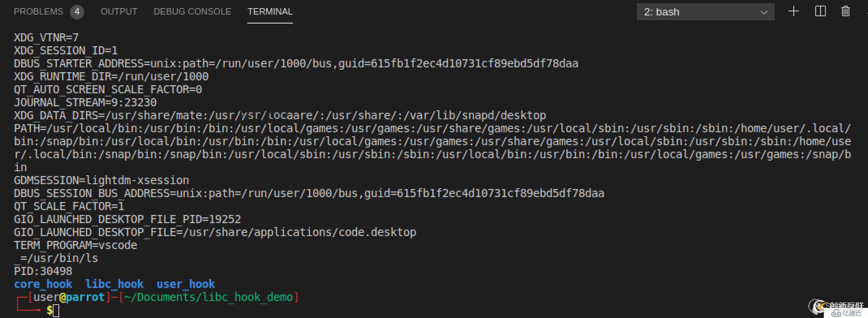868x318 pixels.
Task: Click the /usr/share/applications/code.desktop file path
Action: pos(299,232)
